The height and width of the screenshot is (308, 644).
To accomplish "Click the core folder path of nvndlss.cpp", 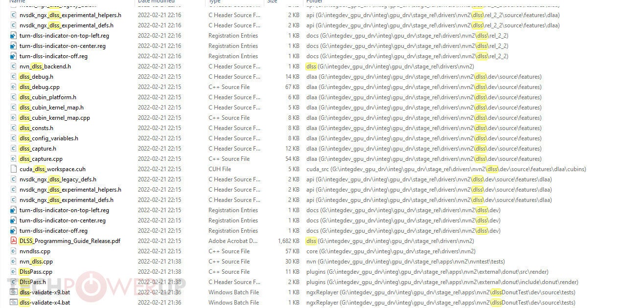I will click(x=390, y=251).
